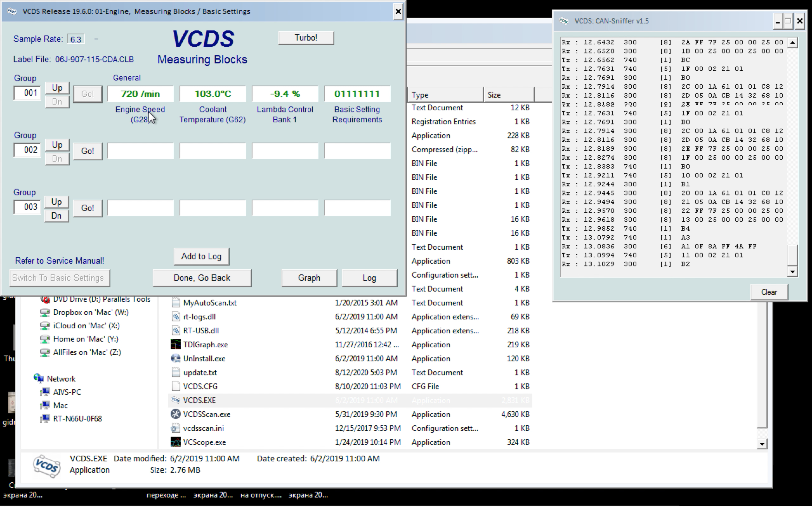Click the Done Go Back button
The width and height of the screenshot is (812, 507).
pyautogui.click(x=201, y=278)
